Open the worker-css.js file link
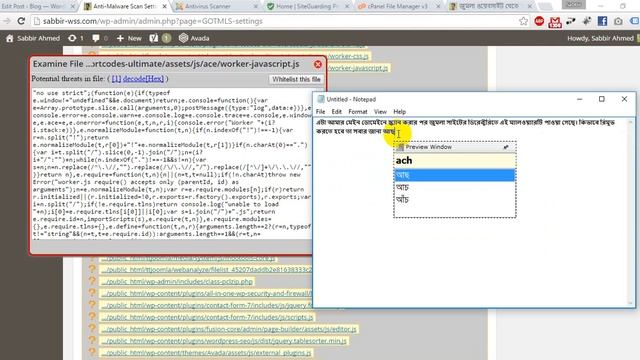 point(348,56)
